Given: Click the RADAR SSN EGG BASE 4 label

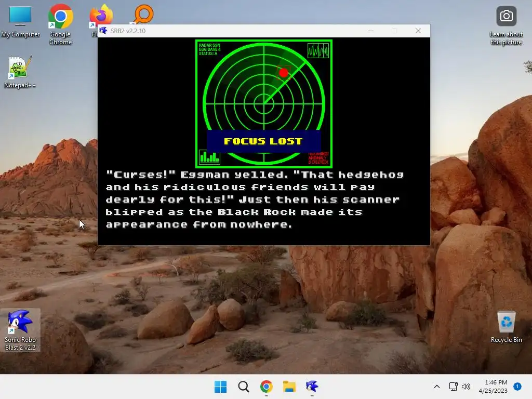Looking at the screenshot, I should point(210,49).
